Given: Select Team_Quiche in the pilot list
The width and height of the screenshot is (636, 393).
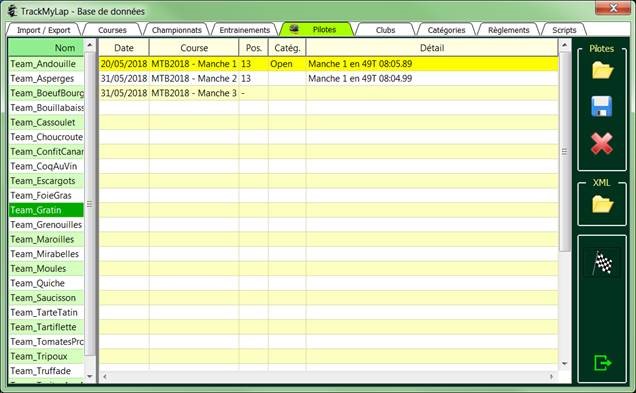Looking at the screenshot, I should [46, 283].
